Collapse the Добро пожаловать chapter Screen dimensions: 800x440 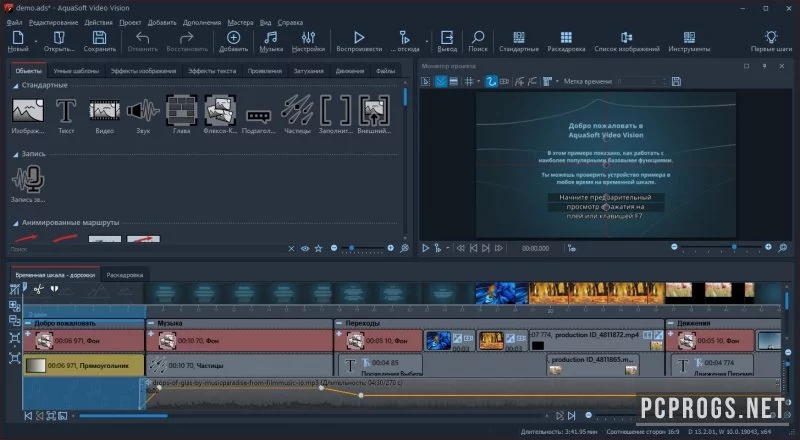[x=28, y=323]
